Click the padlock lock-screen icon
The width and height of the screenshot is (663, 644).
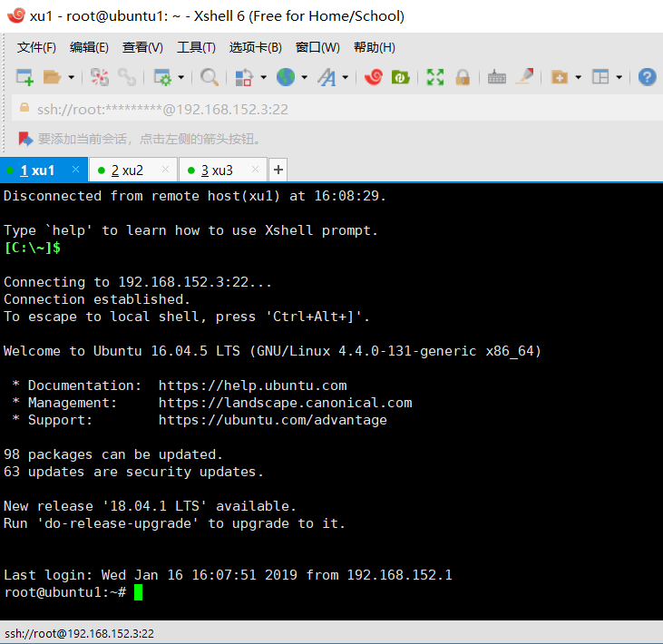click(x=463, y=77)
